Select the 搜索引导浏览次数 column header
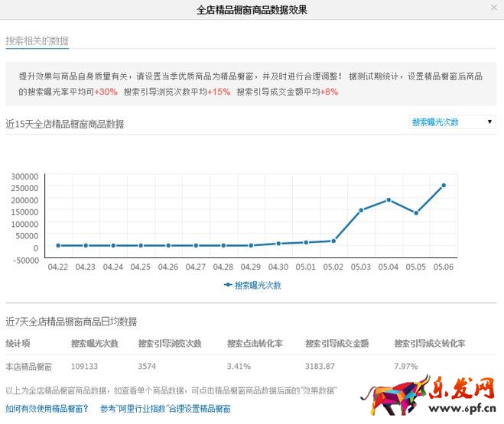 [x=170, y=344]
